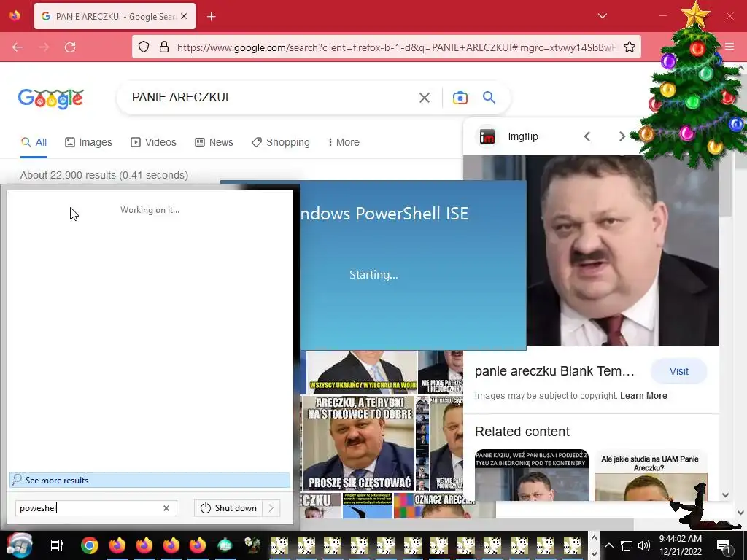Screen dimensions: 747x560
Task: List all tabs dropdown arrow
Action: (x=602, y=16)
